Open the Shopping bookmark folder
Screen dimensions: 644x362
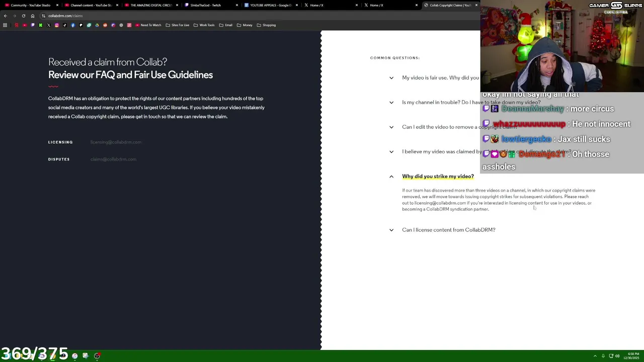pyautogui.click(x=266, y=25)
